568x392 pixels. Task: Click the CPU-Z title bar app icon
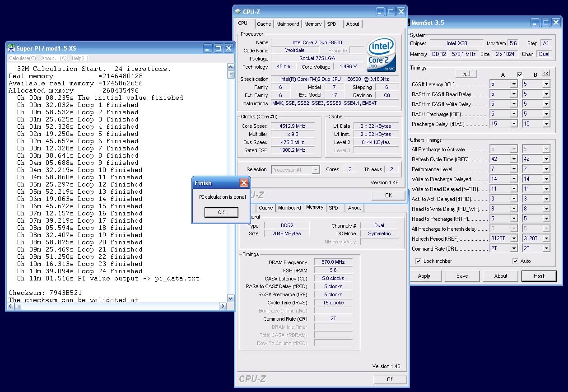point(238,12)
